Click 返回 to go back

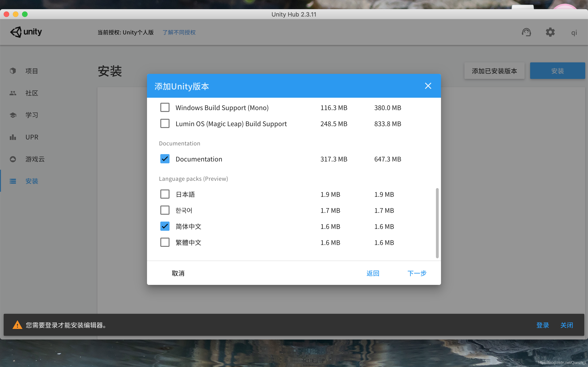(373, 273)
